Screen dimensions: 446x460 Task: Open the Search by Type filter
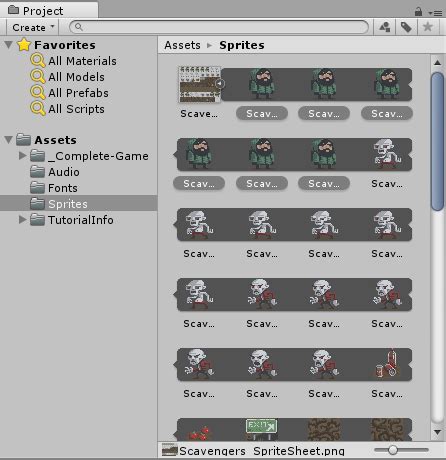tap(385, 27)
